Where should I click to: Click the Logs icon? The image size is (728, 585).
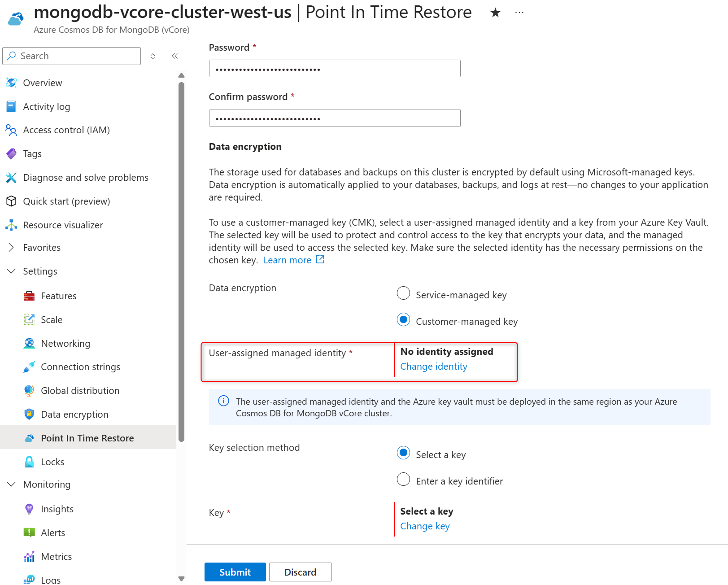coord(29,579)
